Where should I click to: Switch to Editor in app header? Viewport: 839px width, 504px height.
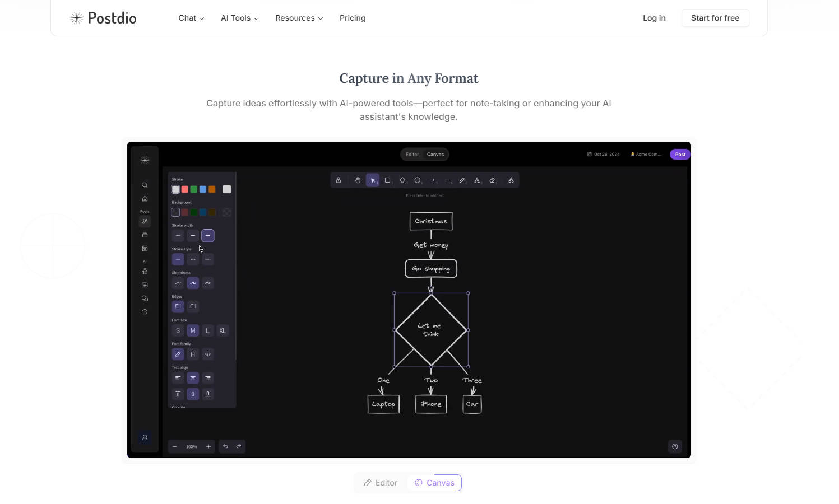pos(412,155)
